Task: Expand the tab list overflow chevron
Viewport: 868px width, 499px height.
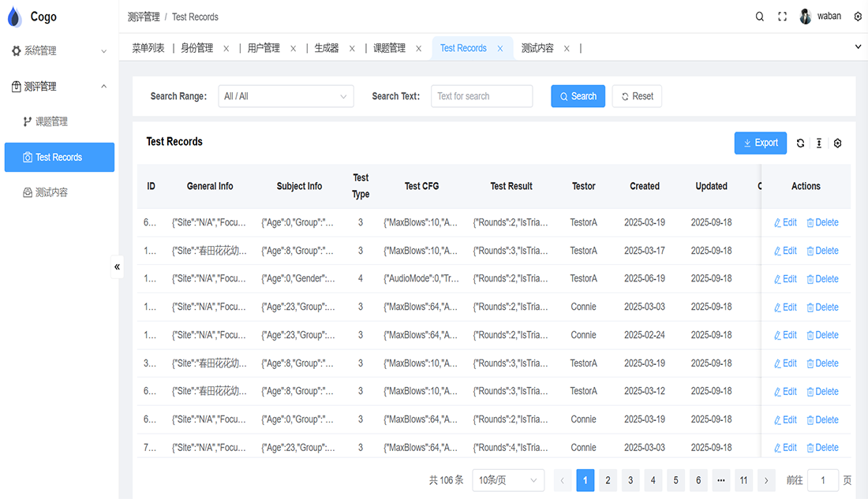Action: pyautogui.click(x=858, y=47)
